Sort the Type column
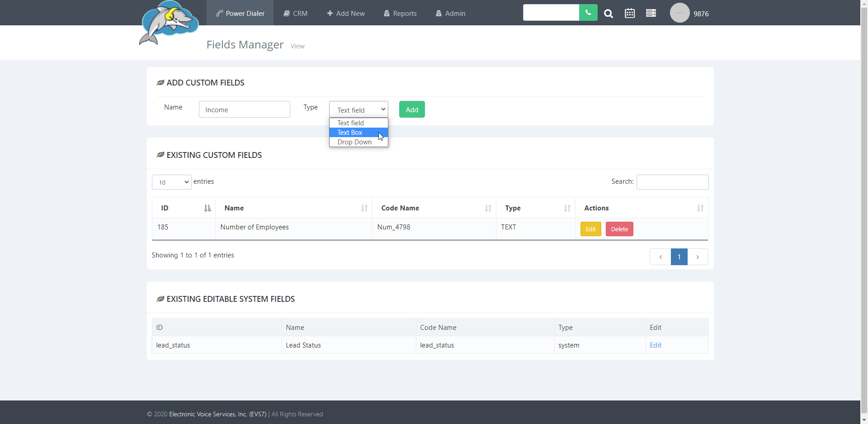Image resolution: width=868 pixels, height=424 pixels. (567, 208)
